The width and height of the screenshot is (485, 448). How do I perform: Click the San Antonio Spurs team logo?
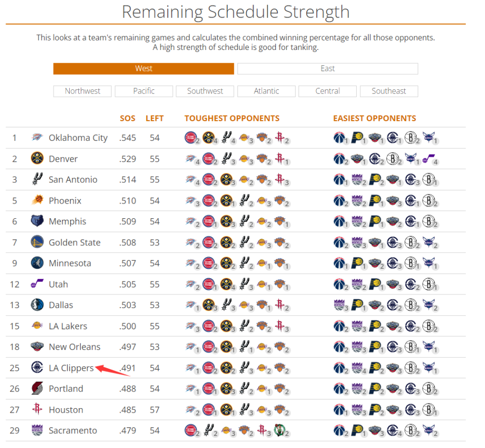pos(37,179)
